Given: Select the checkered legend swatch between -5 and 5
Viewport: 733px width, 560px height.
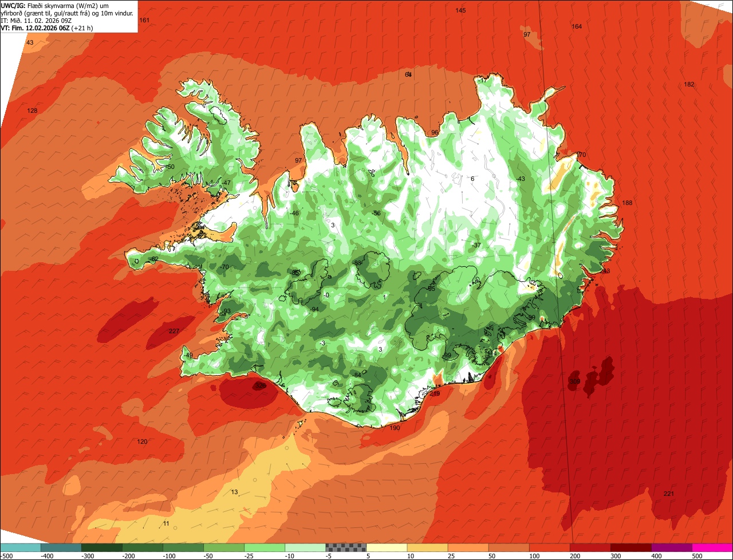Looking at the screenshot, I should pos(346,547).
